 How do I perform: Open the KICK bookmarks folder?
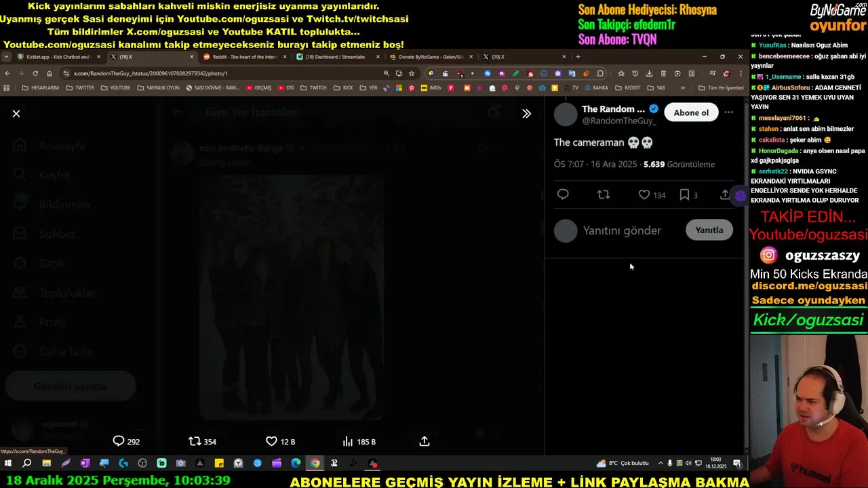[x=343, y=87]
